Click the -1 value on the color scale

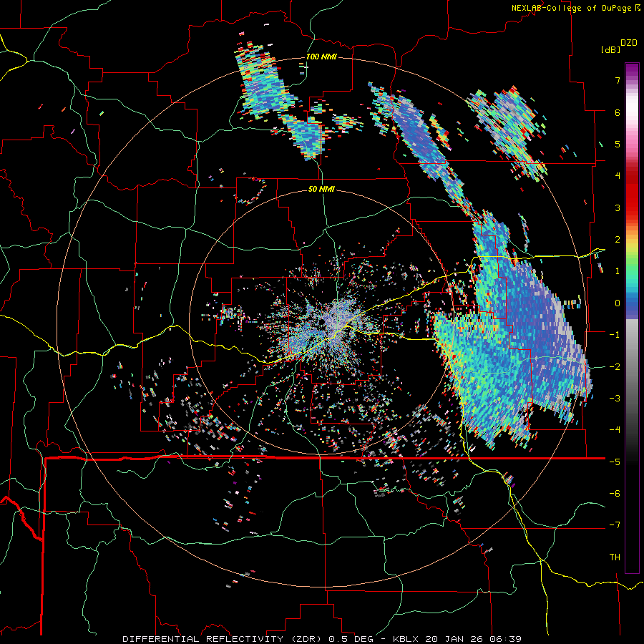pyautogui.click(x=615, y=335)
